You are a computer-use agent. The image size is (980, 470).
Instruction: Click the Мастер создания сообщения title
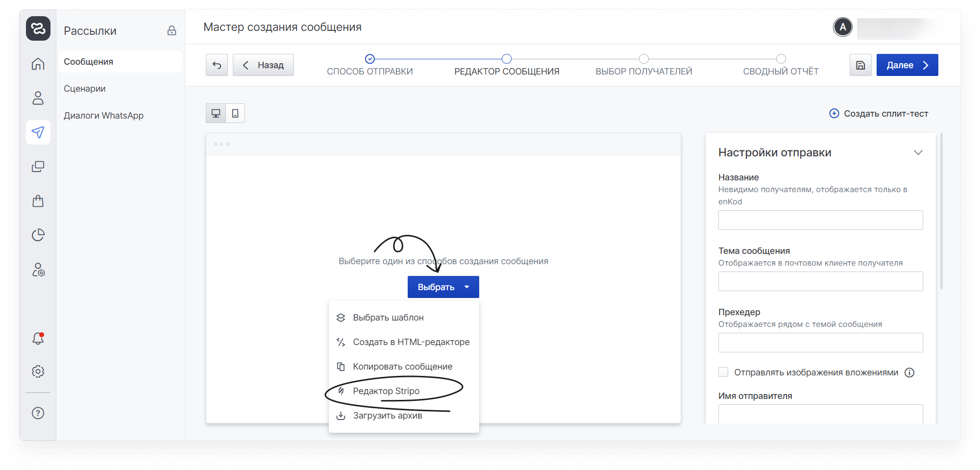coord(283,27)
